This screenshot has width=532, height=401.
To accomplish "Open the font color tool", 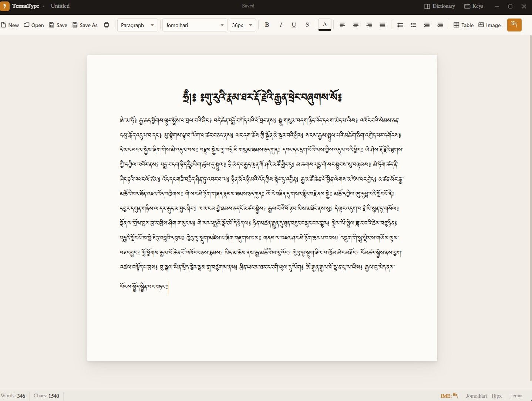I will (x=324, y=25).
